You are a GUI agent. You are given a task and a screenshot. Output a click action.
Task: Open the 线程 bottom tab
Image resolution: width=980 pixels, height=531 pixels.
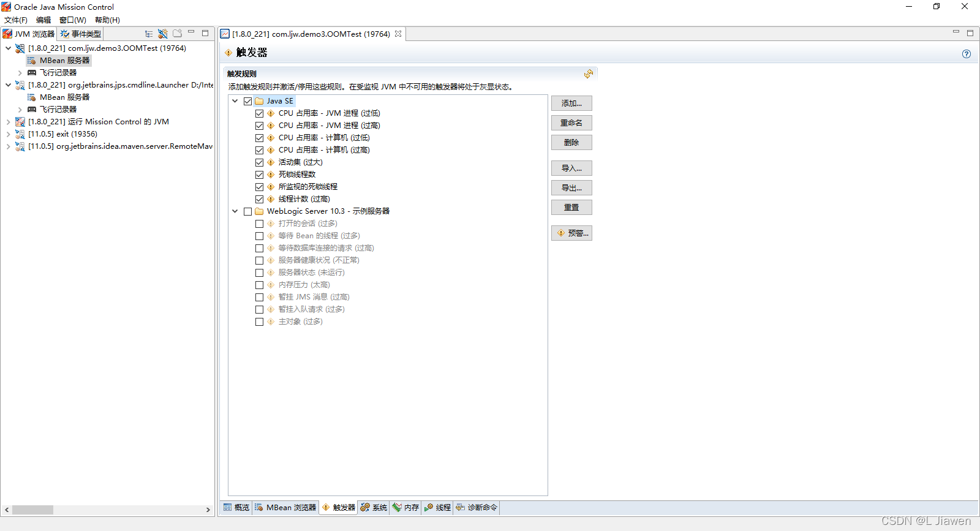437,508
